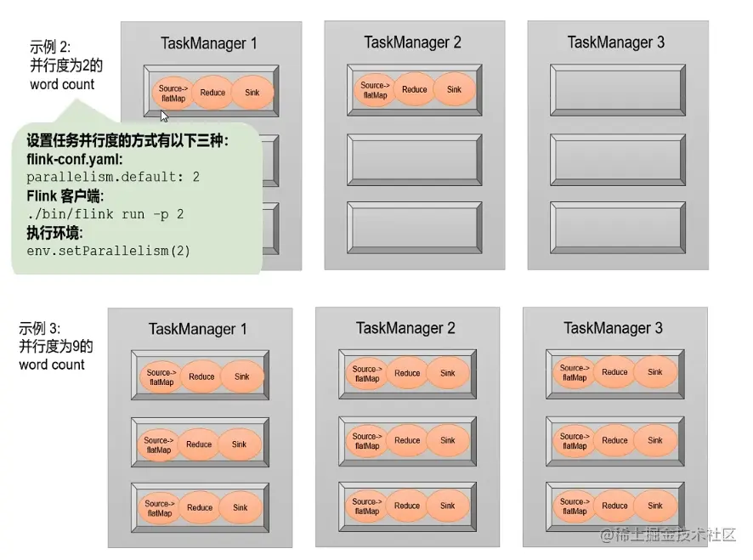Click Source->flatMap in top slot, example 3 TaskManager 2
This screenshot has height=560, width=753.
[x=367, y=374]
